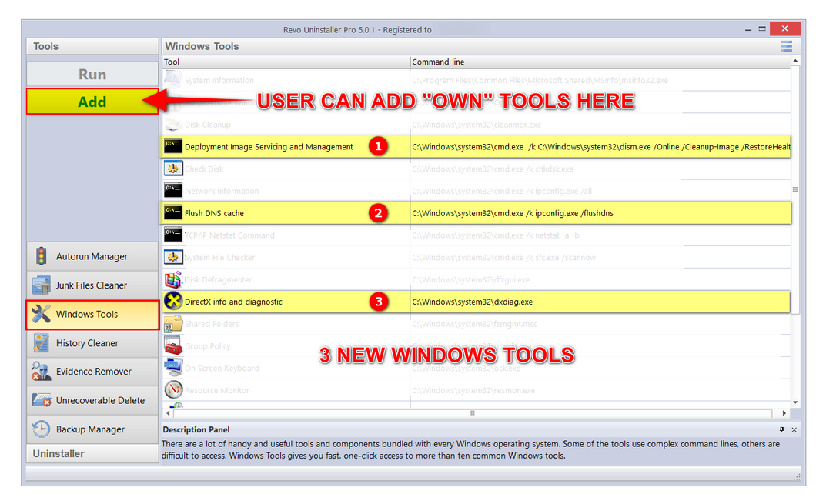Click vertical scrollbar up arrow

click(795, 61)
